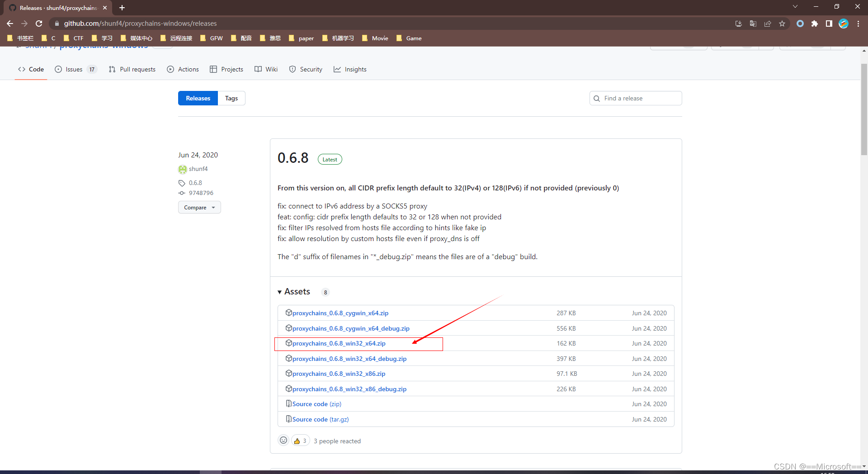The image size is (868, 474).
Task: Open the tab search dropdown arrow
Action: click(795, 6)
